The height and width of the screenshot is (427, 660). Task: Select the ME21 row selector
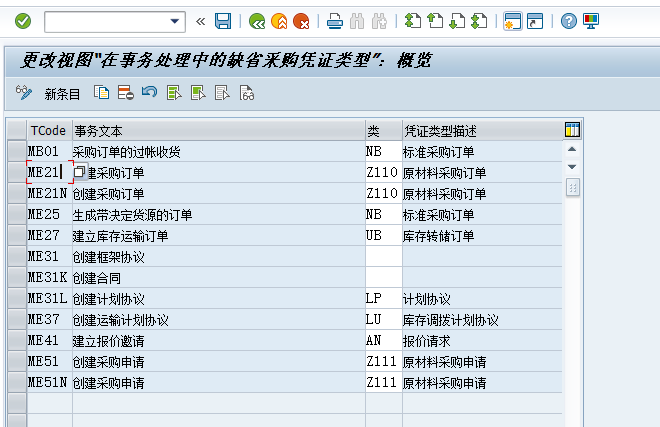click(17, 172)
